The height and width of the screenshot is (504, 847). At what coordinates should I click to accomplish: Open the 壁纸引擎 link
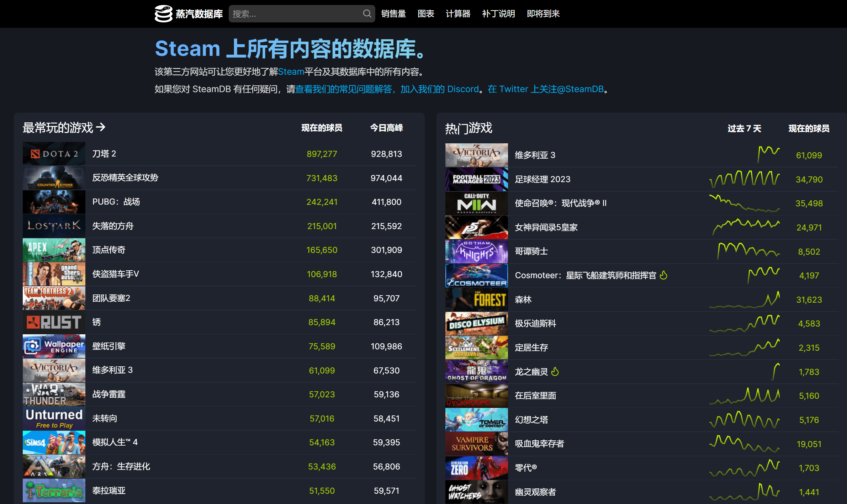coord(109,346)
